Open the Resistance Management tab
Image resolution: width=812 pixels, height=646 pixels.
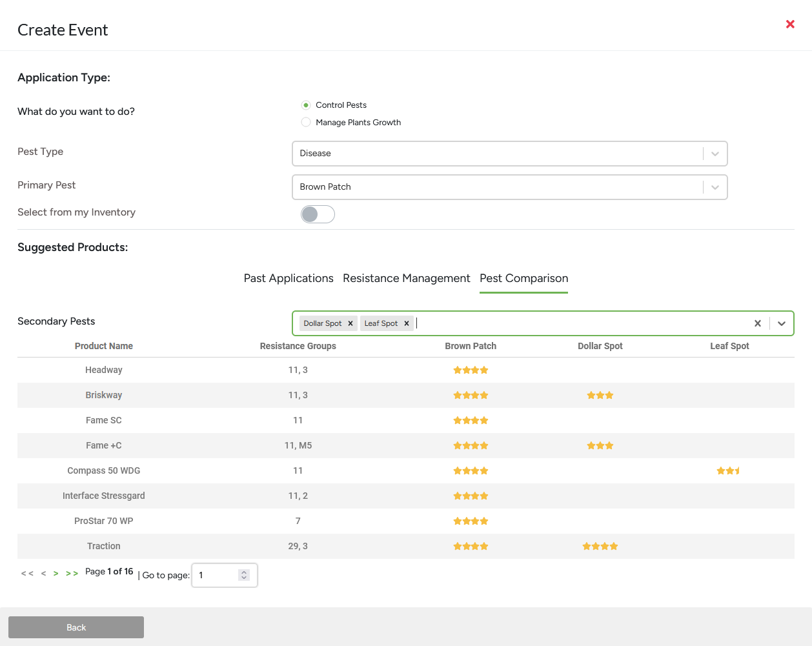406,278
